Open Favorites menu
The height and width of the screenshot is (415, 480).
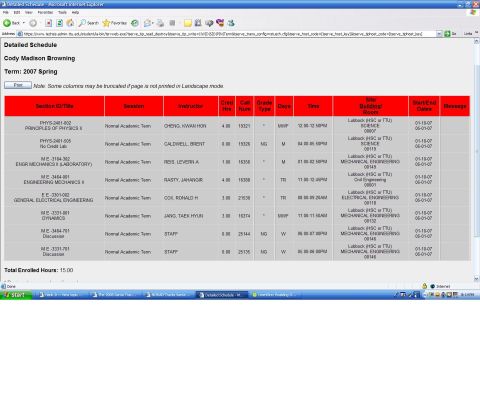(x=45, y=12)
